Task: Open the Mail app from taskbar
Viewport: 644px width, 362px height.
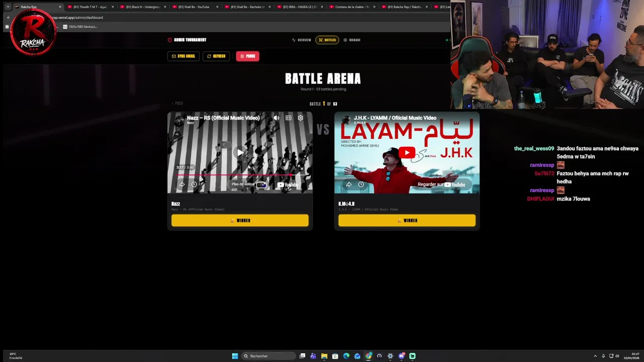Action: 357,356
